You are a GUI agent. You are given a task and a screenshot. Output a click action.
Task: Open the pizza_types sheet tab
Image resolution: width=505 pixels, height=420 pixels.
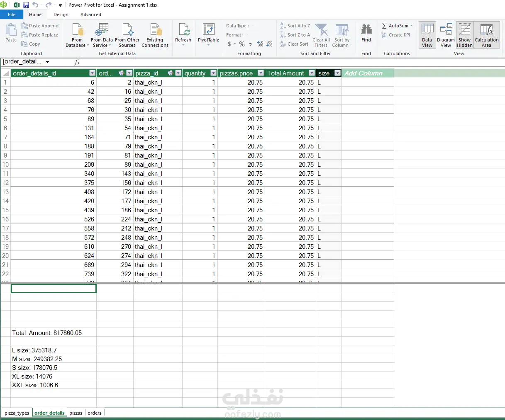pos(17,413)
